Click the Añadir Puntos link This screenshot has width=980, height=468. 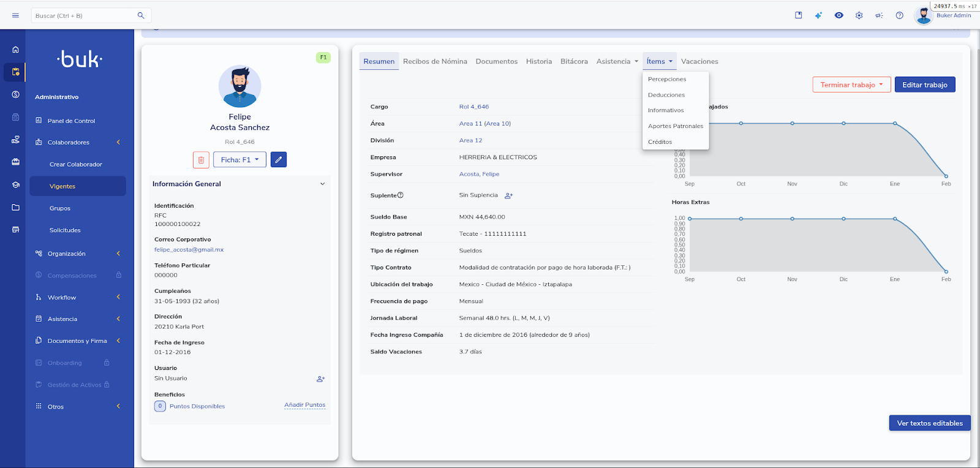[x=304, y=405]
